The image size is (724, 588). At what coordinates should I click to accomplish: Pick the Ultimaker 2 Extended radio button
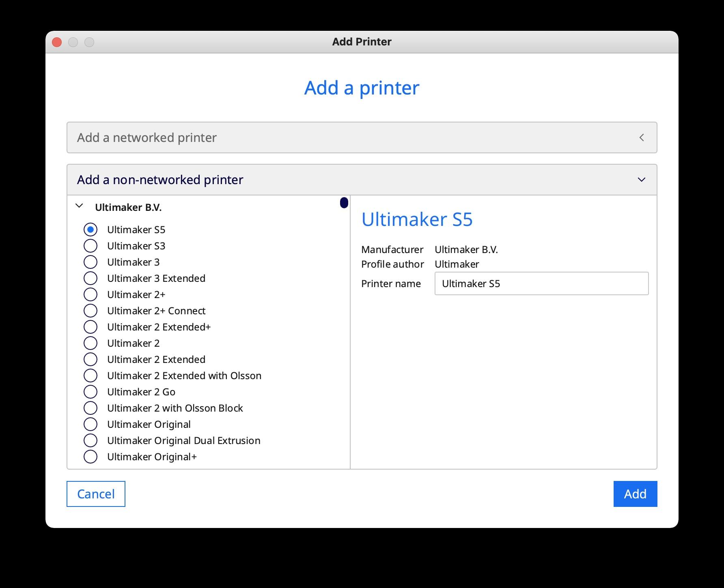point(90,359)
